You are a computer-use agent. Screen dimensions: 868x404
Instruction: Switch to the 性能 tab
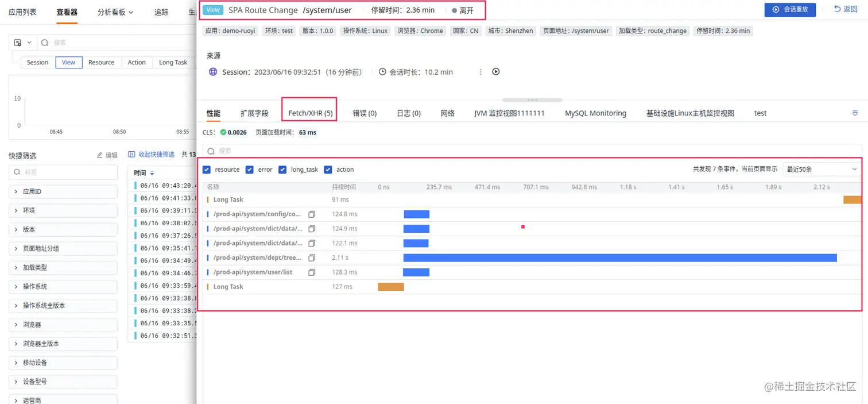coord(214,113)
